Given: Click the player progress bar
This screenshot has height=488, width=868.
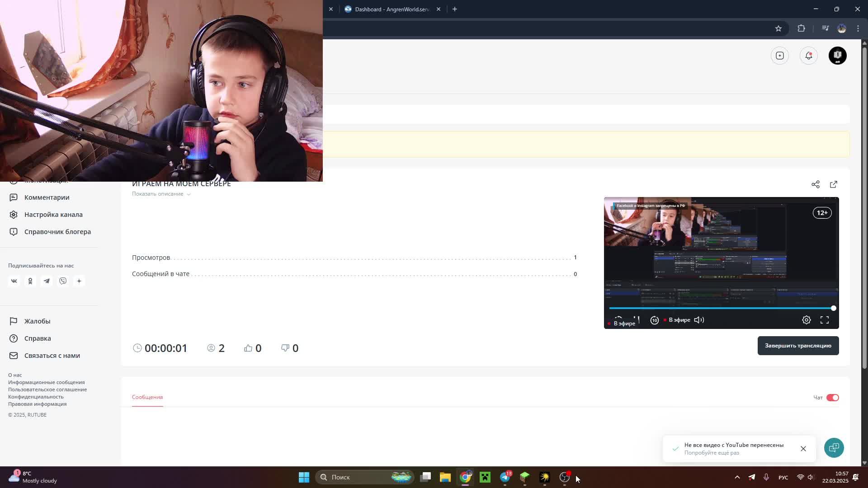Looking at the screenshot, I should [721, 308].
